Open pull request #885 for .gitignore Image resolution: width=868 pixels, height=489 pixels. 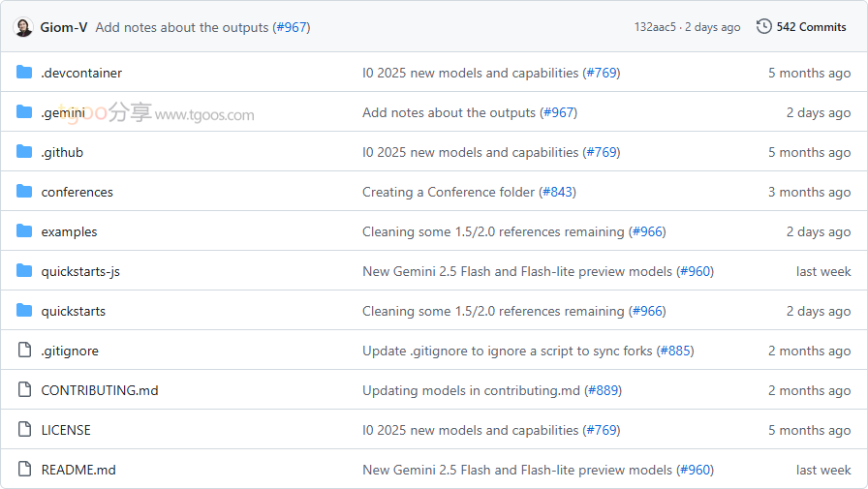pos(675,351)
